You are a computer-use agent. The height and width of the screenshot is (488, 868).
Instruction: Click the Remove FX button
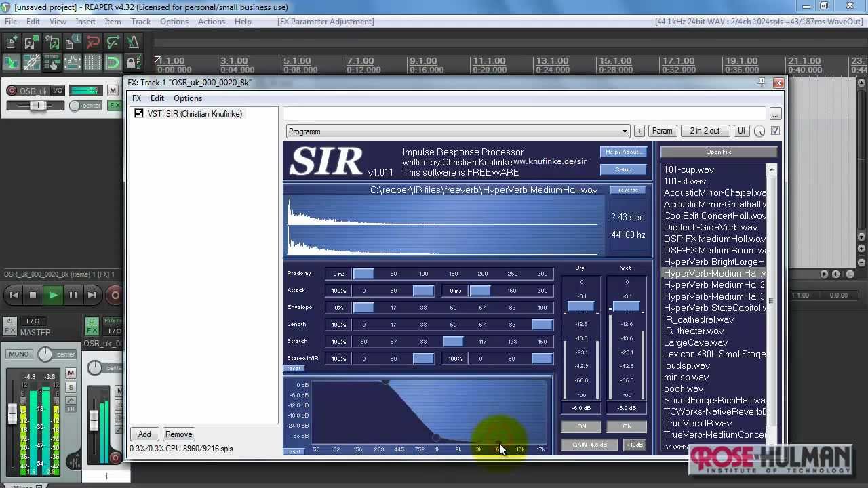[x=178, y=434]
